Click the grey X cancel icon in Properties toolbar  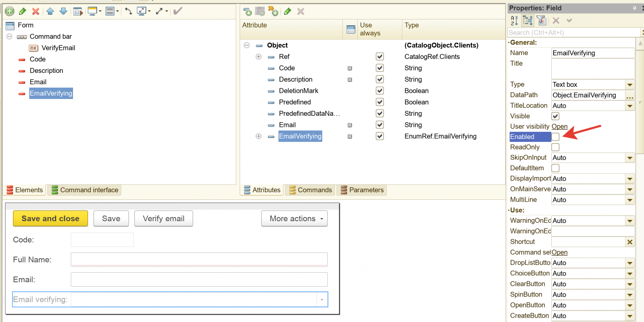point(556,21)
